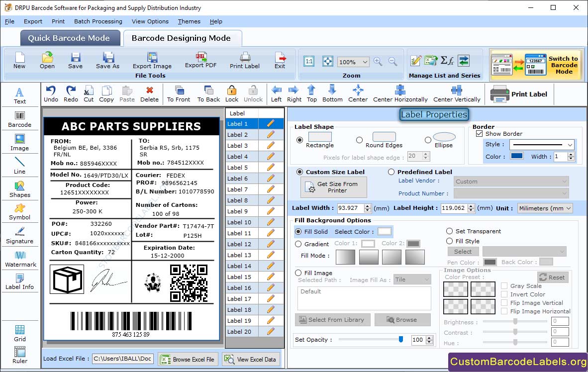Open the Shapes tool
Viewport: 588px width, 372px height.
19,189
